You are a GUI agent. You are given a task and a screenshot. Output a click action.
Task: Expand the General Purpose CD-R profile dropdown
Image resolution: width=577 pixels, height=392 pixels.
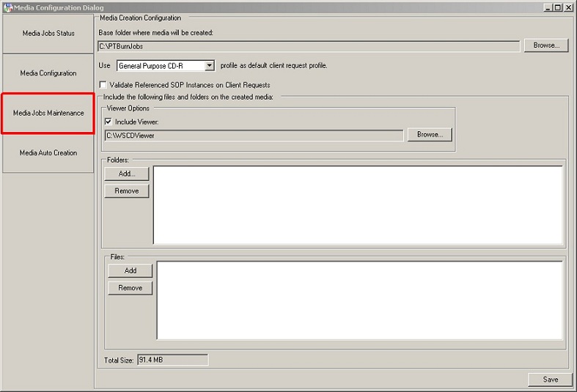point(209,66)
